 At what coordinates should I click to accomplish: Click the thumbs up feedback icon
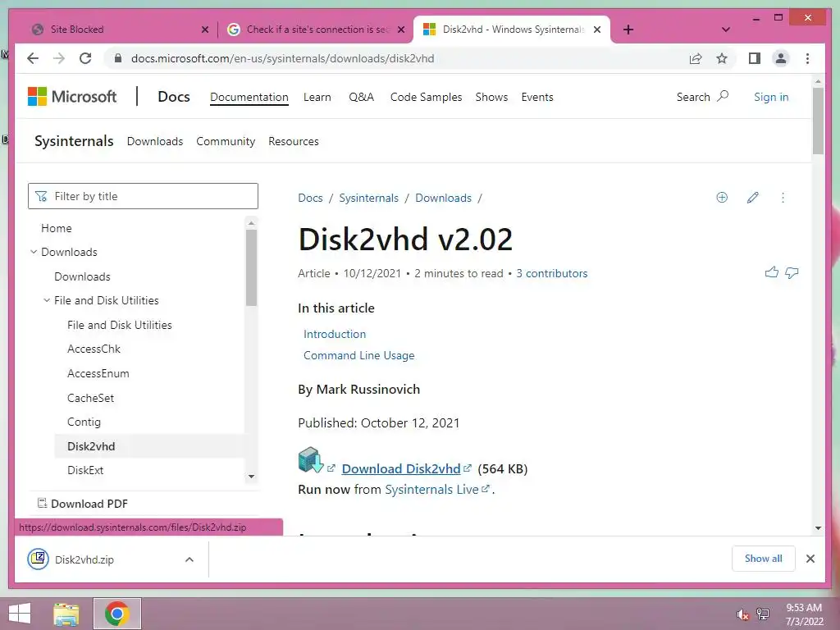click(x=771, y=272)
